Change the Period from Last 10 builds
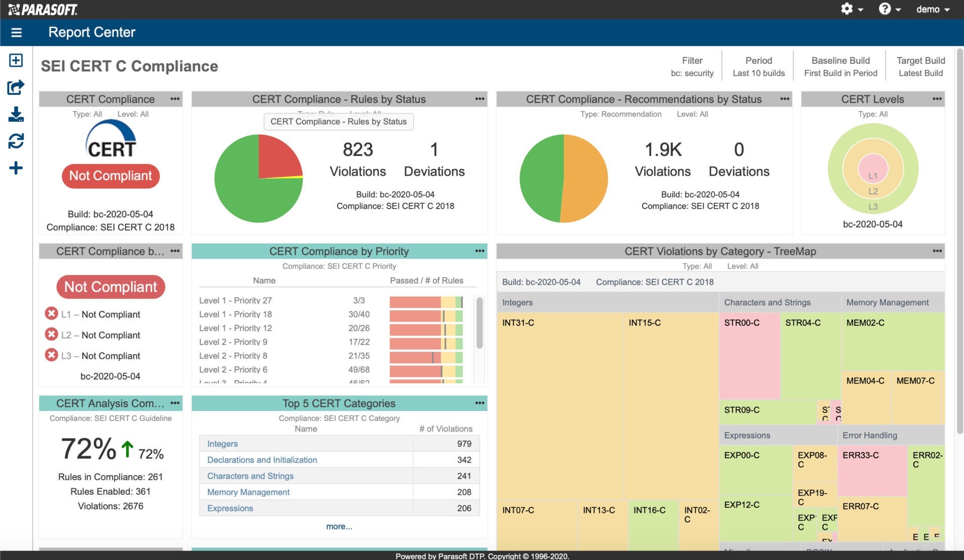The height and width of the screenshot is (560, 964). click(x=758, y=67)
